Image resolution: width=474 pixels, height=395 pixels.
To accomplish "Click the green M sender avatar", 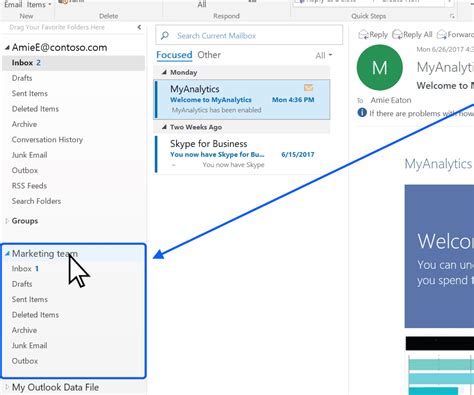I will pos(379,68).
